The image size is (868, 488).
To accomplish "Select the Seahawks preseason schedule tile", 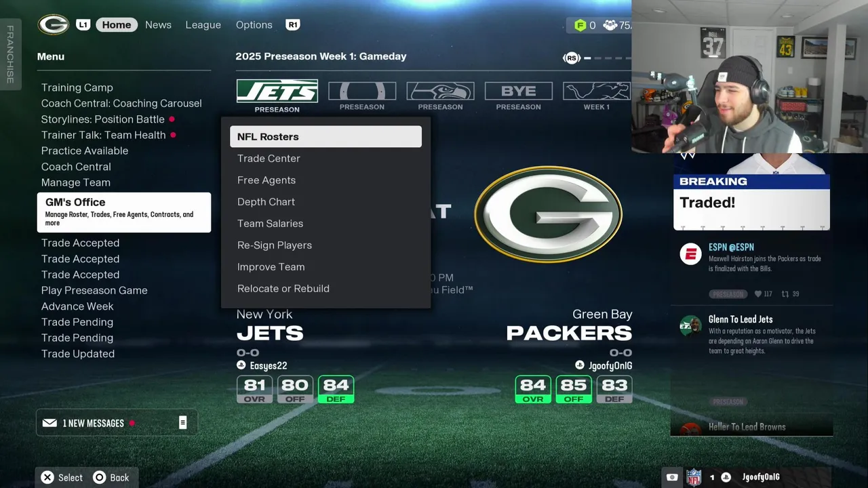I will click(x=440, y=96).
